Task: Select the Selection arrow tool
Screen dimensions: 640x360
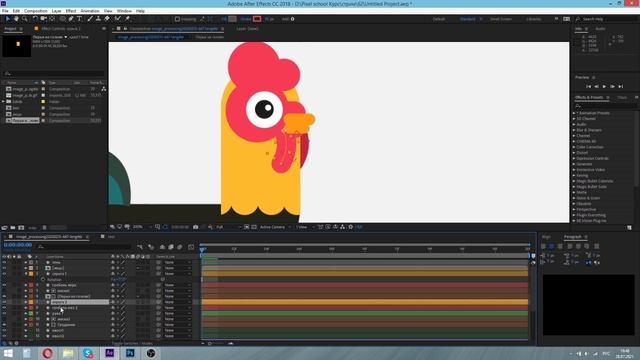Action: 7,19
